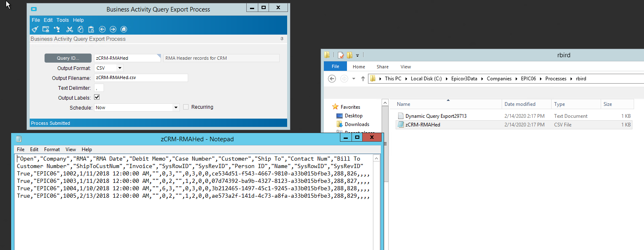Open the Customize Quick Access Toolbar dropdown in Explorer
Image resolution: width=644 pixels, height=250 pixels.
357,55
